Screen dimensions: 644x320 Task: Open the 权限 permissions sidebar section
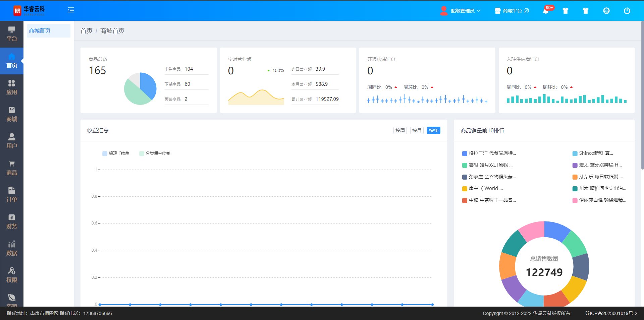(x=12, y=275)
